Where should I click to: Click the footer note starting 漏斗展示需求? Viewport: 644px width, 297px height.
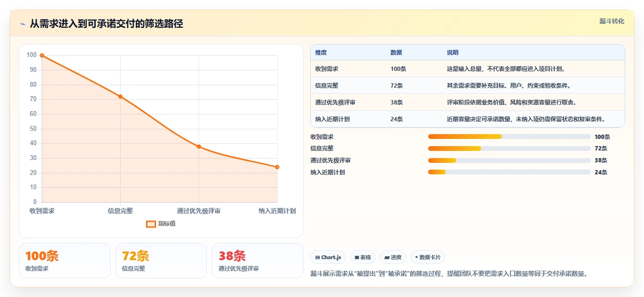pos(449,274)
